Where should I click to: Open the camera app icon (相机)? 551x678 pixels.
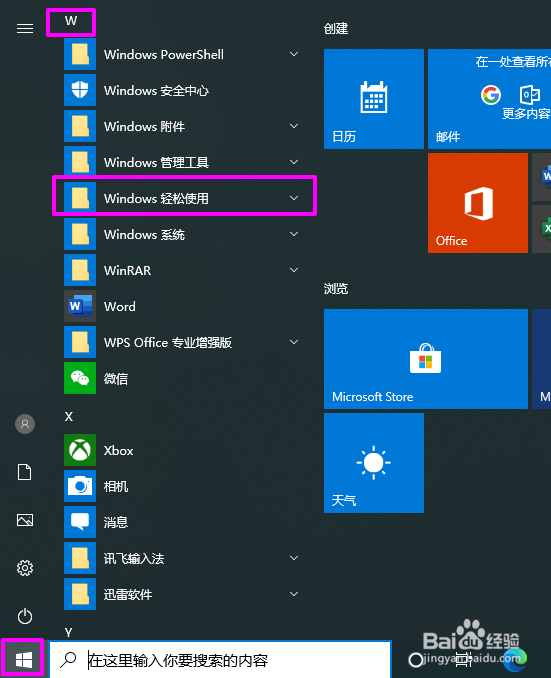[x=80, y=486]
